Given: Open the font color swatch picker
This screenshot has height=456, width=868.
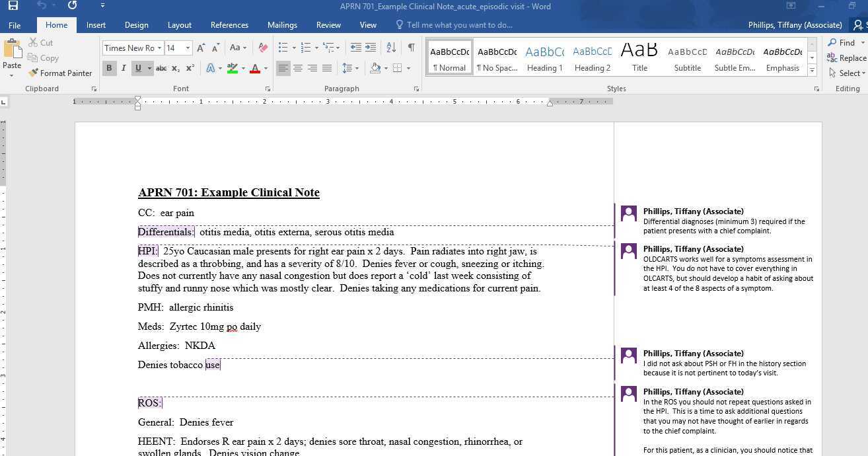Looking at the screenshot, I should (x=265, y=68).
